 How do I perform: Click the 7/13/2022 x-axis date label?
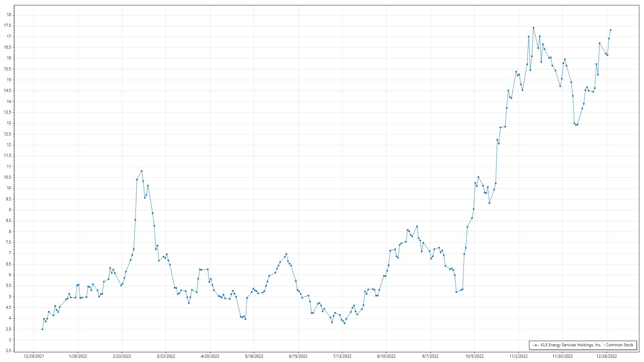click(x=342, y=356)
